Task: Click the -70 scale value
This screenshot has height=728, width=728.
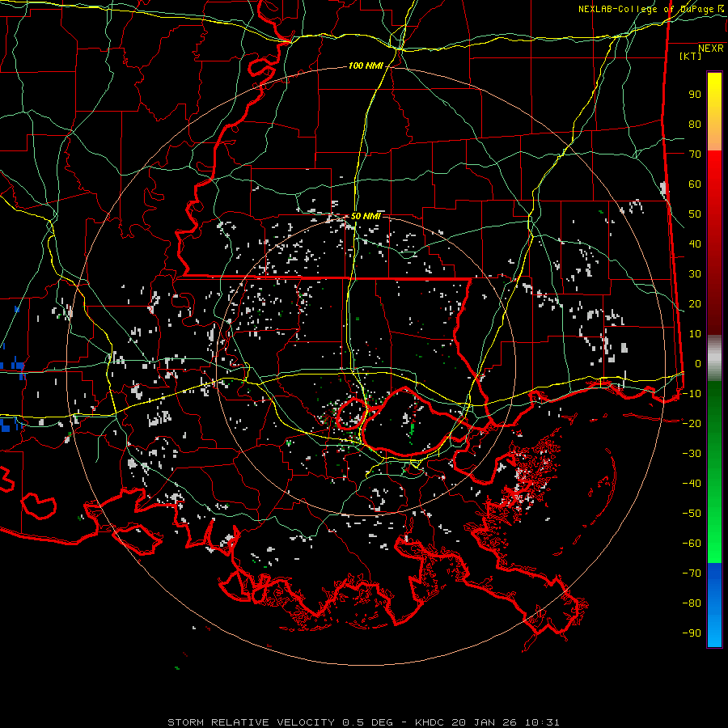Action: 692,574
